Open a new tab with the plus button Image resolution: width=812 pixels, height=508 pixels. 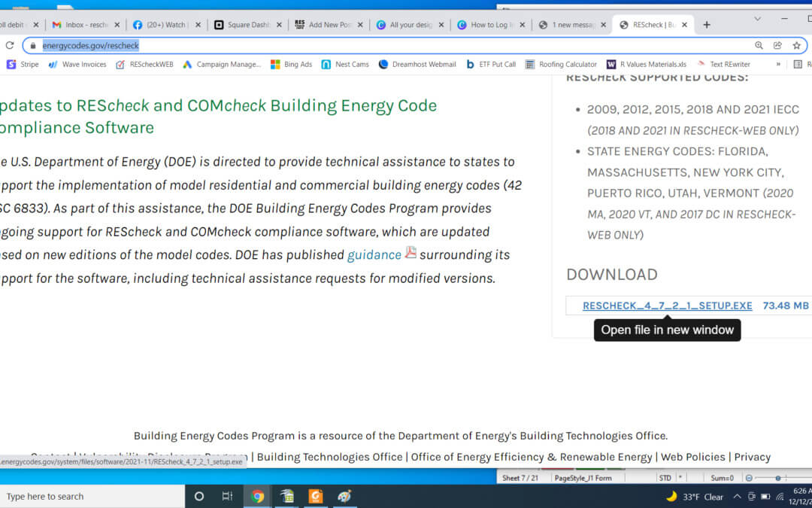point(706,25)
